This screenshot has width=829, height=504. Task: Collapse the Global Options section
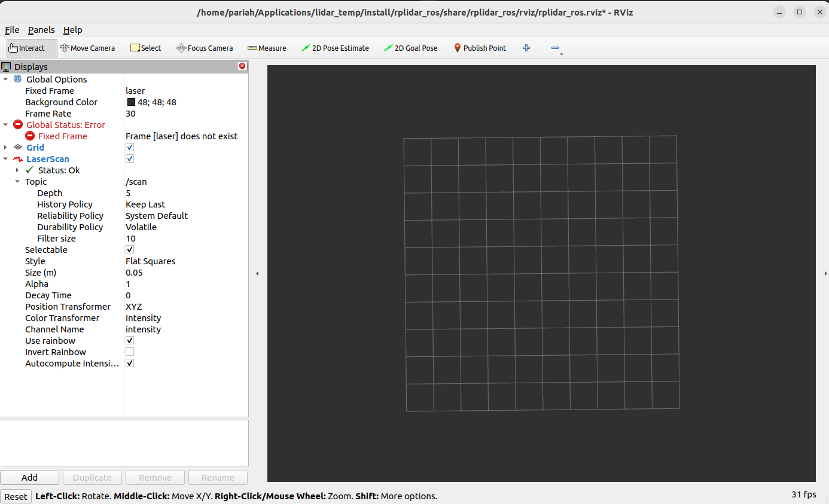[5, 79]
